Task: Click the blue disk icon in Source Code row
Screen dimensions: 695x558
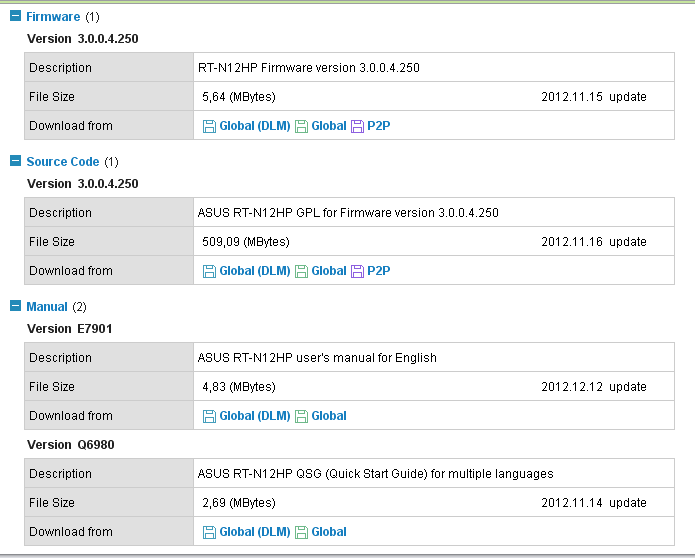Action: point(209,271)
